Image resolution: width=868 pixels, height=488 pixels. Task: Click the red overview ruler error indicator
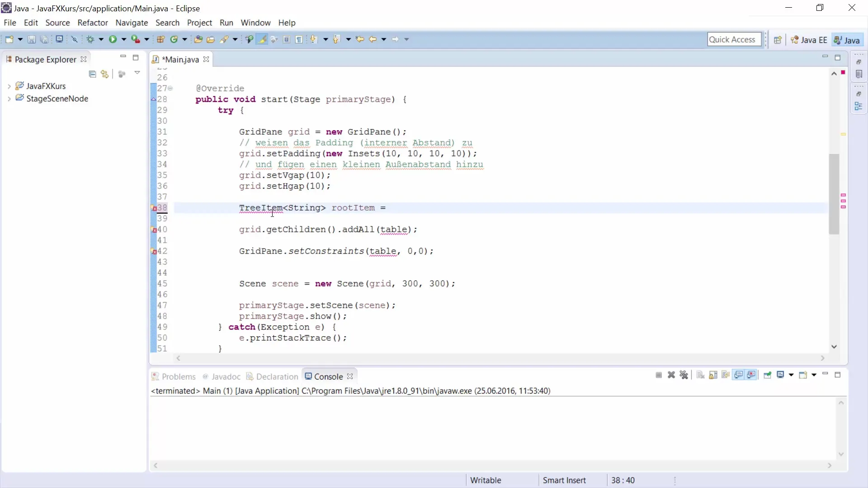point(843,72)
